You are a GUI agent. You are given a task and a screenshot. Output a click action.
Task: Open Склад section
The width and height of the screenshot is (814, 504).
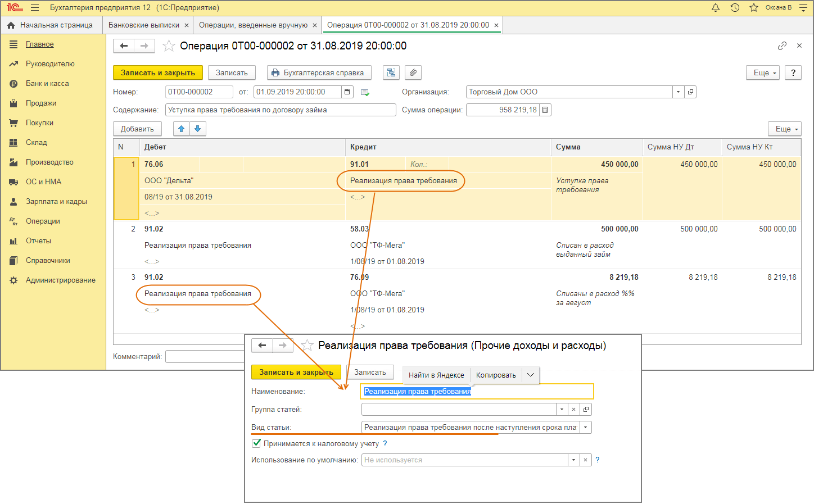[37, 143]
